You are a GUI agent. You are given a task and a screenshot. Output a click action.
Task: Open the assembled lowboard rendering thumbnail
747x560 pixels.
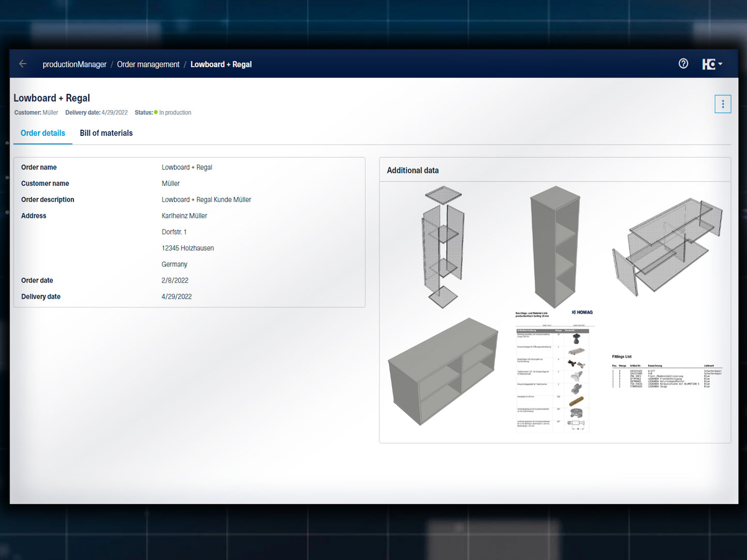tap(443, 370)
